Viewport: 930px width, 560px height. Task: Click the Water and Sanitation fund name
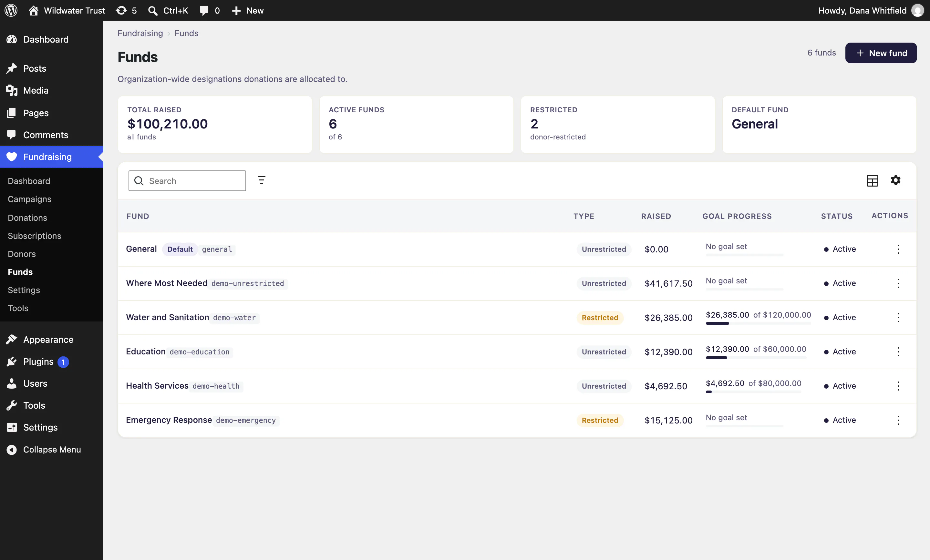pyautogui.click(x=167, y=317)
